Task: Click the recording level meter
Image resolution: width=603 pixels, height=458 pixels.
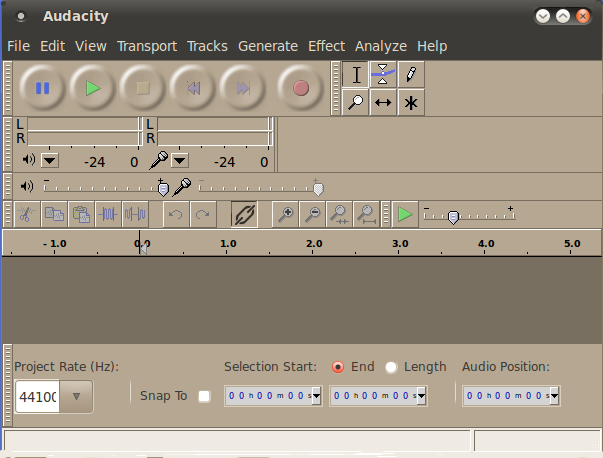Action: [x=214, y=132]
